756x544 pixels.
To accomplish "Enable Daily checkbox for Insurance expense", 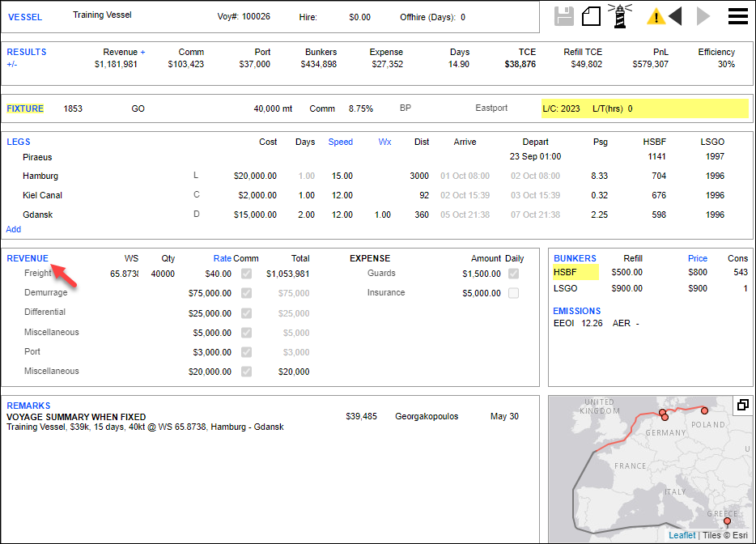I will pos(513,293).
